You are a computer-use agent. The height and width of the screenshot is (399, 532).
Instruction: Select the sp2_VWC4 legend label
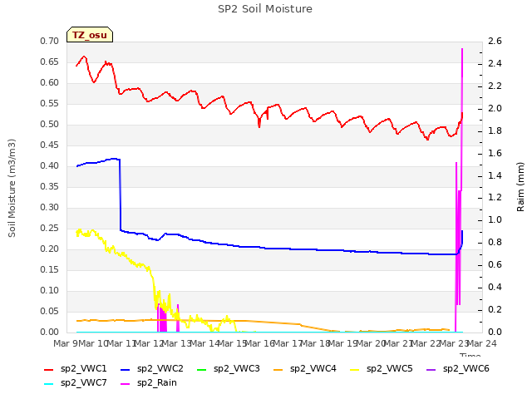click(313, 369)
